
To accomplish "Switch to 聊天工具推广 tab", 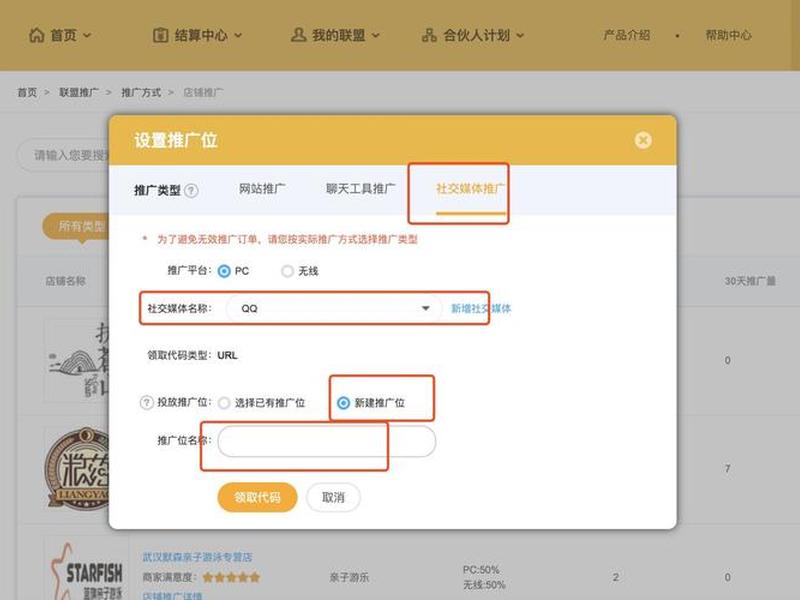I will [x=361, y=189].
